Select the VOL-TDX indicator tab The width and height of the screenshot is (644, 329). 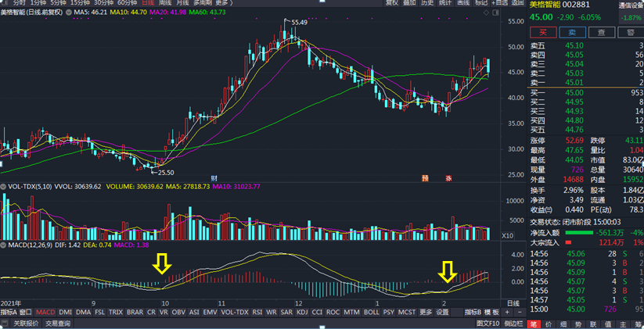(x=235, y=312)
